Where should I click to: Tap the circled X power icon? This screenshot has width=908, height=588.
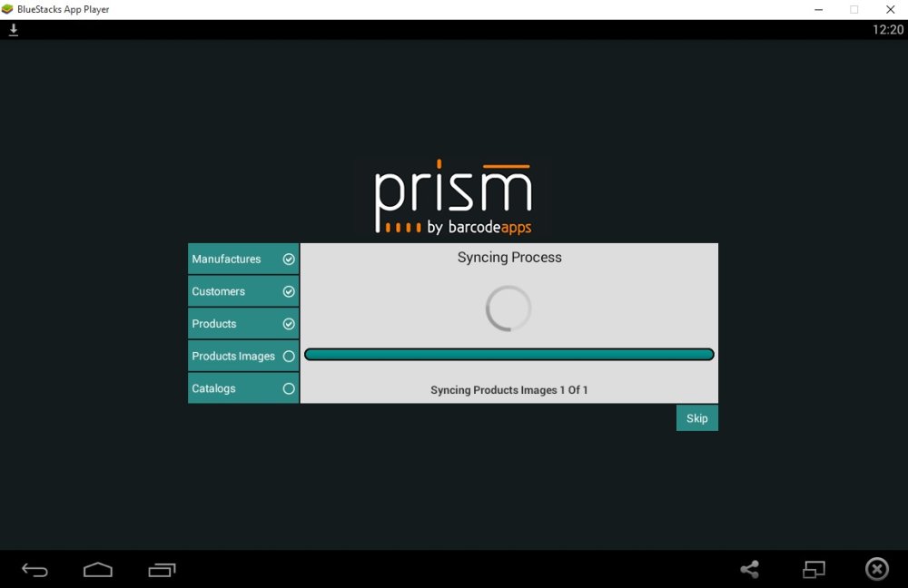[x=876, y=569]
